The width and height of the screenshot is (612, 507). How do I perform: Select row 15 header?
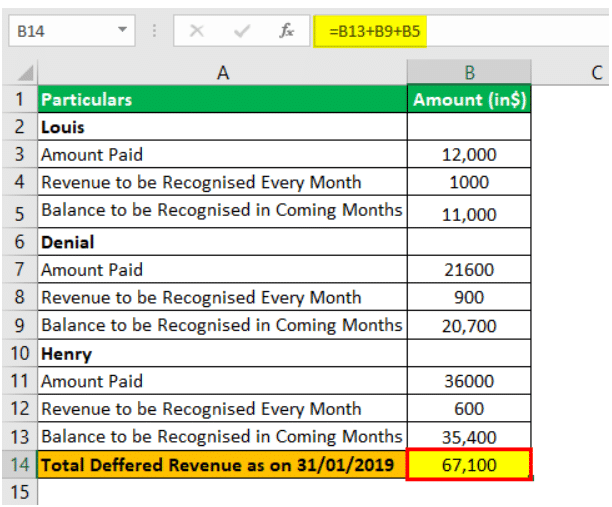pos(20,492)
